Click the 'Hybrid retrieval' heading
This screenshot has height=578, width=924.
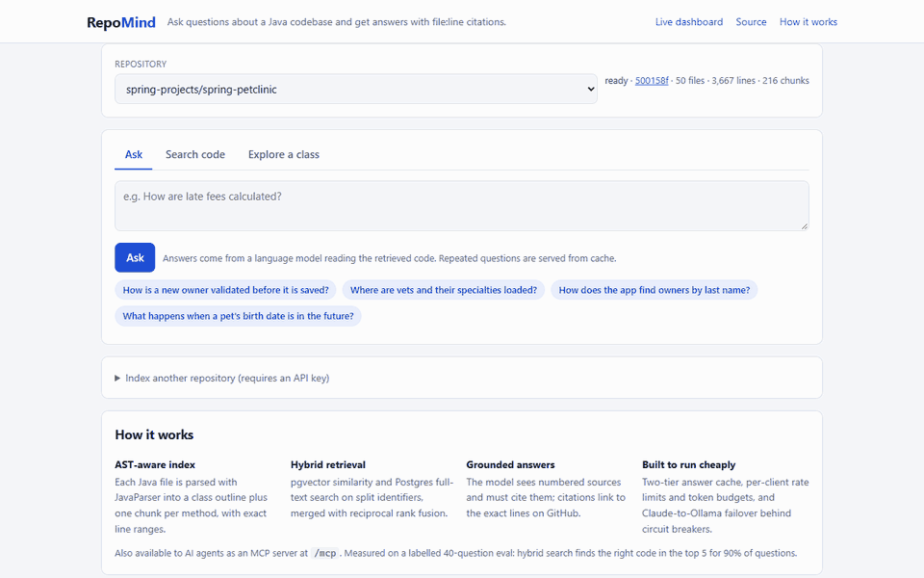pyautogui.click(x=327, y=464)
